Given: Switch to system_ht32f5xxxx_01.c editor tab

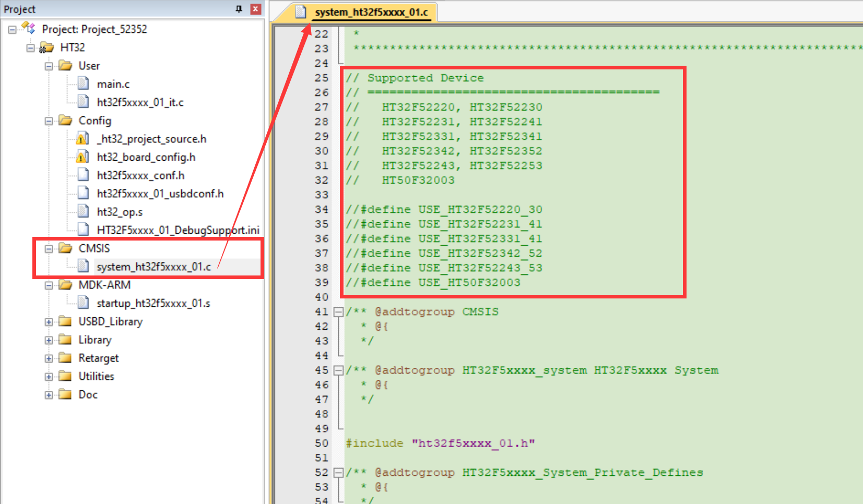Looking at the screenshot, I should (x=371, y=12).
